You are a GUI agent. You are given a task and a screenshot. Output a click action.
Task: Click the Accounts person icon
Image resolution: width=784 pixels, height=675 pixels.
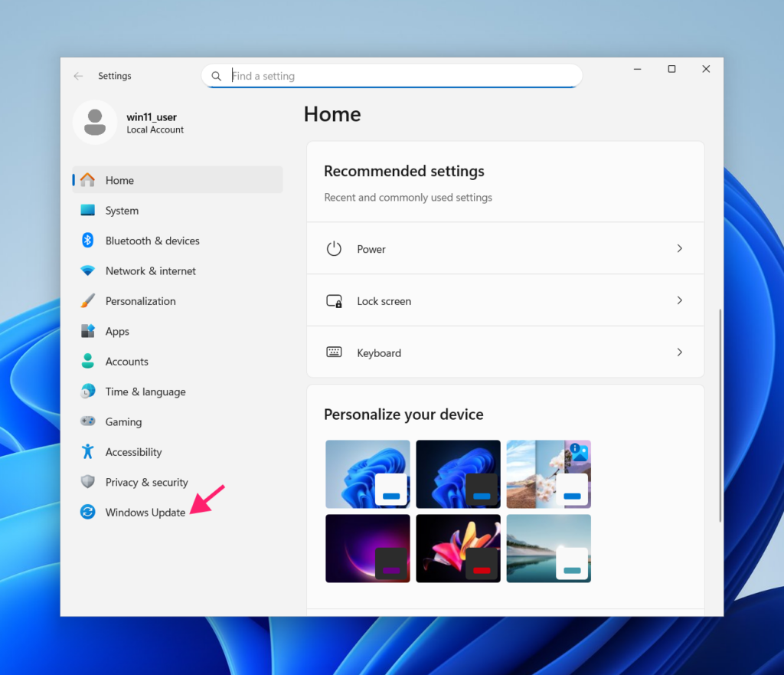[x=87, y=361]
